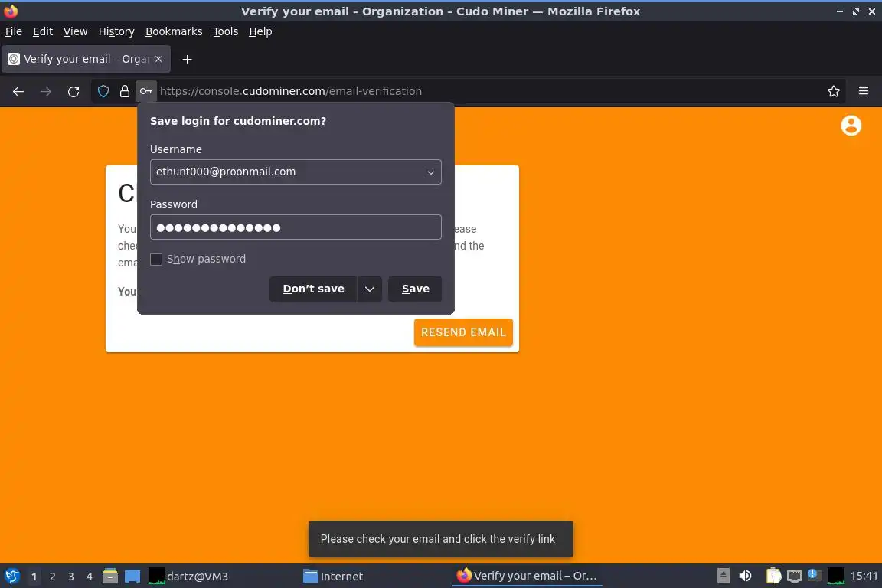The image size is (882, 588).
Task: Launch the taskbar file manager icon
Action: click(x=110, y=577)
